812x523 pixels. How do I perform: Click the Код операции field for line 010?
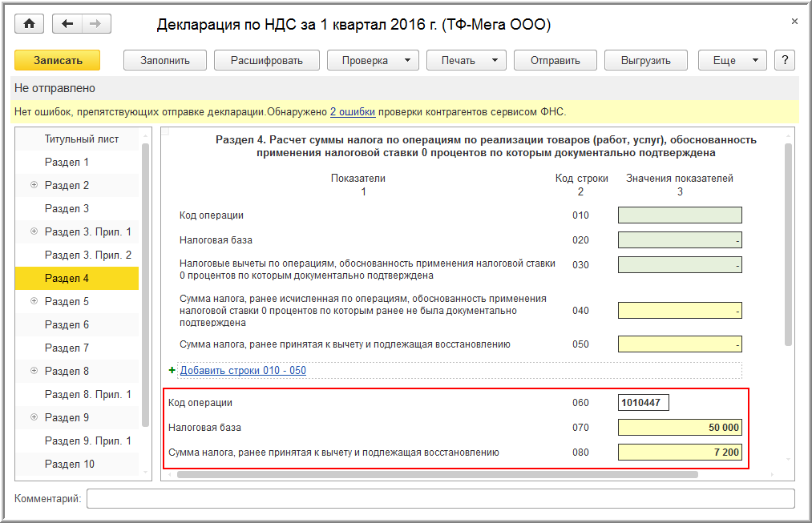[680, 215]
